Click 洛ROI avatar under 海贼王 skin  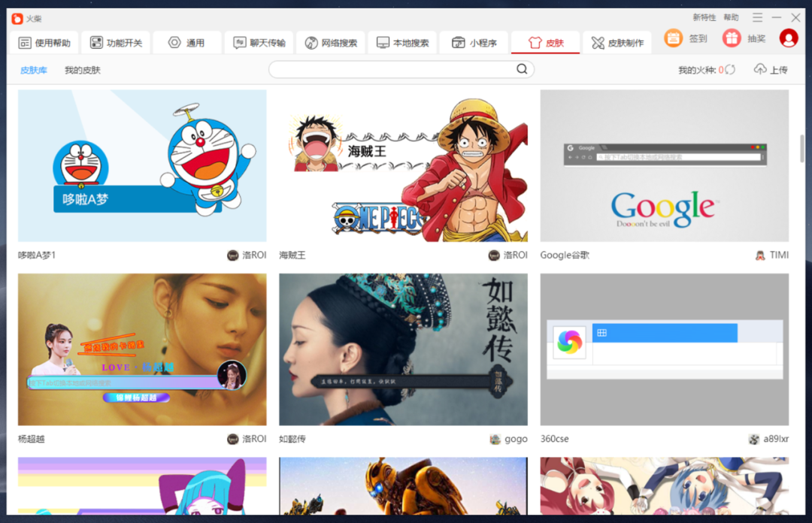pos(494,255)
